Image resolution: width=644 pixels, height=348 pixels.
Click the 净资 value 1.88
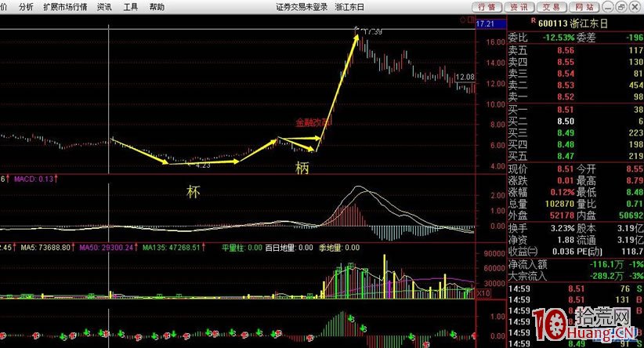[x=566, y=240]
